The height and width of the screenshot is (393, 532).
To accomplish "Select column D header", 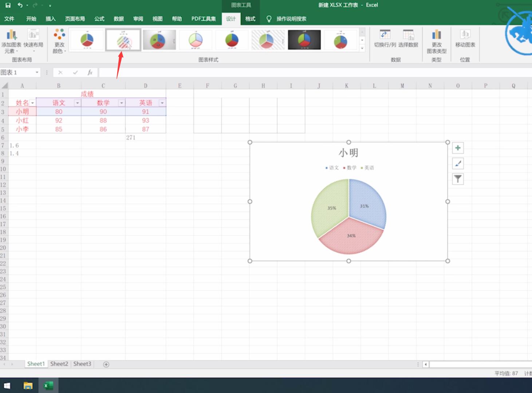I will point(146,86).
